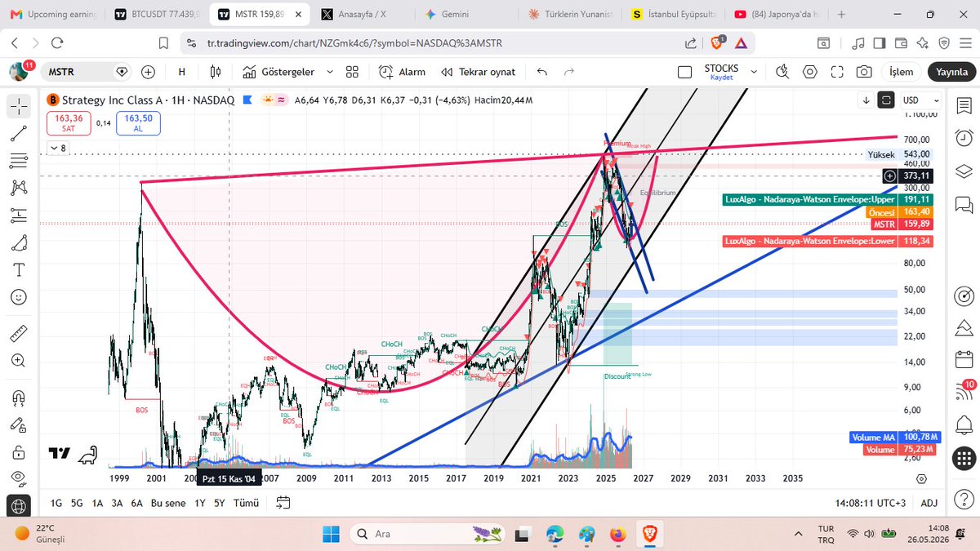Viewport: 980px width, 551px height.
Task: Select the crosshair cursor tool
Action: (x=19, y=105)
